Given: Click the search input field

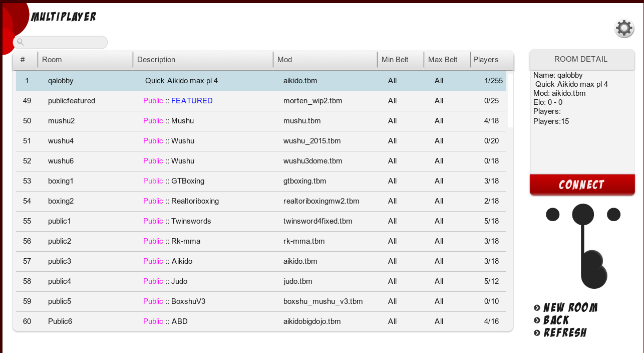Looking at the screenshot, I should pos(60,43).
